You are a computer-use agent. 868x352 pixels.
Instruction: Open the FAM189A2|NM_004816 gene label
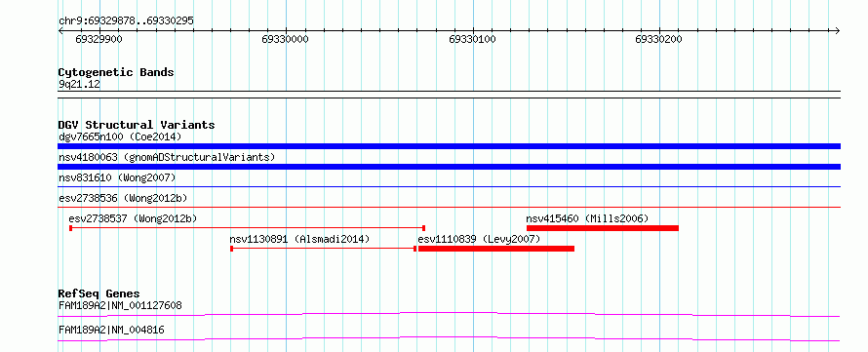[111, 330]
